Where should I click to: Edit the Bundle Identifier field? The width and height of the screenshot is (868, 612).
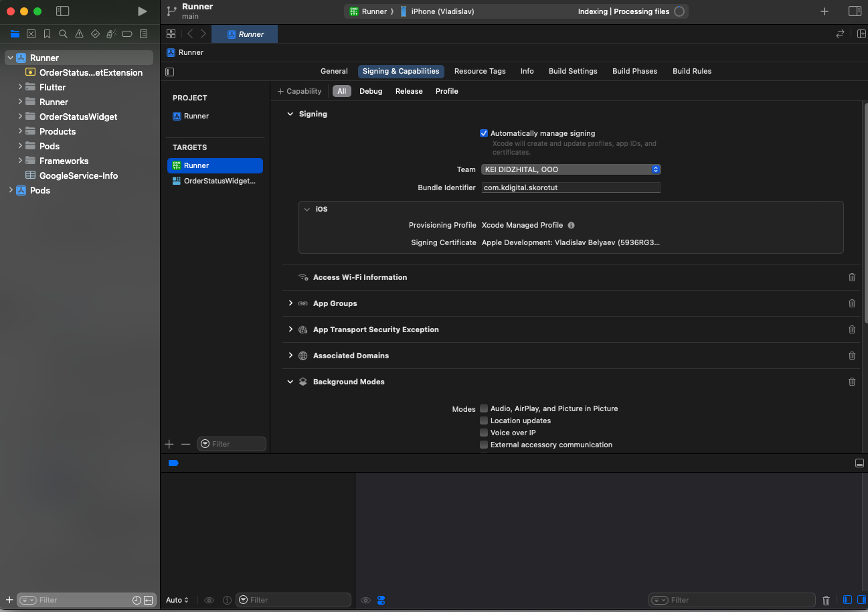[571, 188]
